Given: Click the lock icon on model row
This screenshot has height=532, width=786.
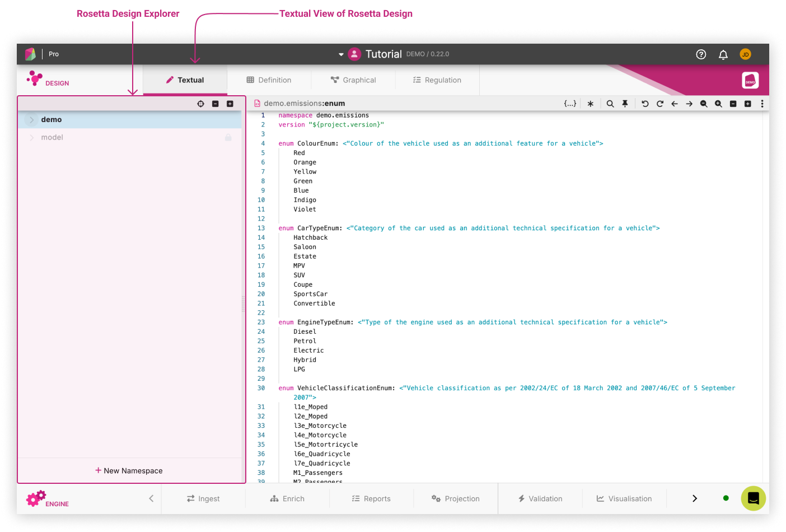Looking at the screenshot, I should point(228,137).
